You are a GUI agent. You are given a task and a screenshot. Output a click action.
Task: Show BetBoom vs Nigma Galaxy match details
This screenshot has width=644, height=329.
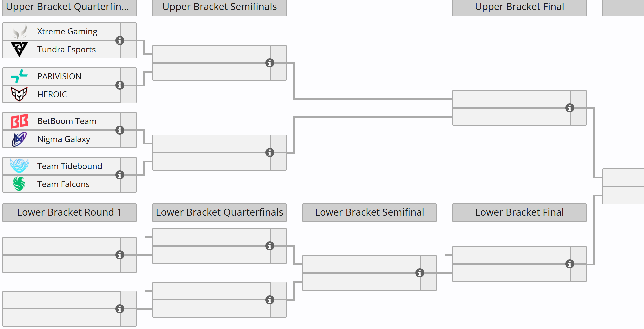[120, 130]
